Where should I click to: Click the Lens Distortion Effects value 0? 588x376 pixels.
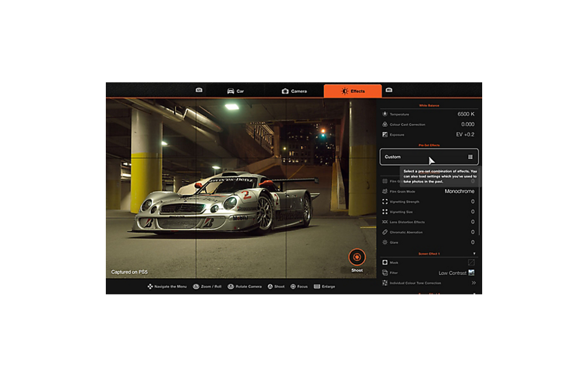click(473, 221)
